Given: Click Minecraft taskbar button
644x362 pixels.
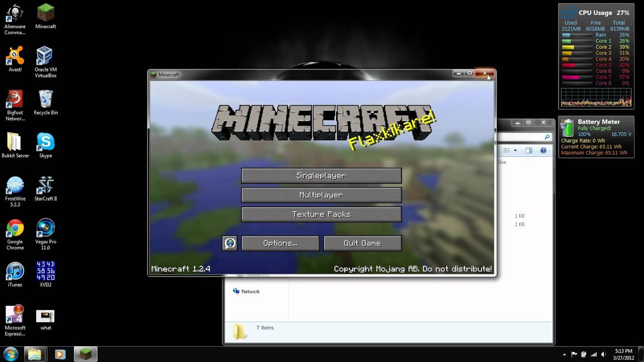Looking at the screenshot, I should coord(86,354).
